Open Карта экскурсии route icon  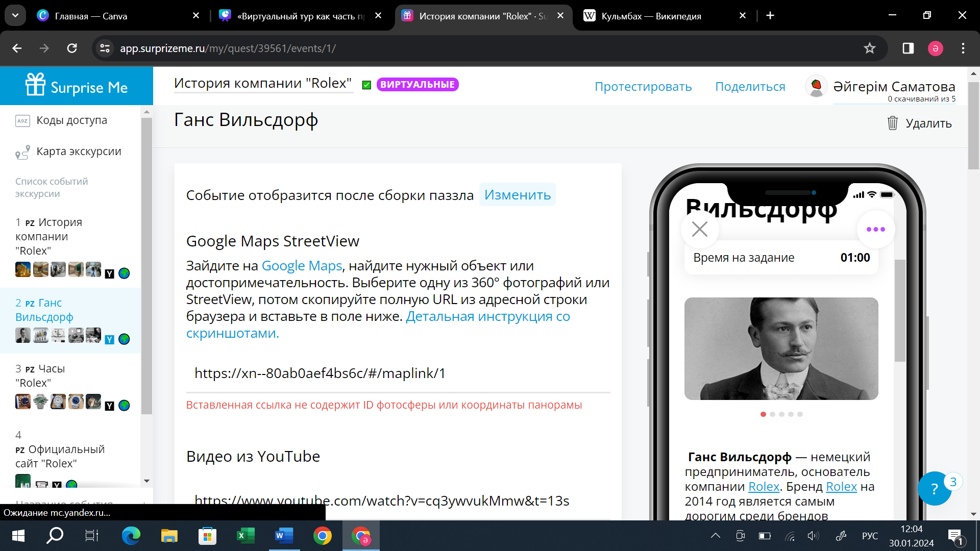(22, 152)
